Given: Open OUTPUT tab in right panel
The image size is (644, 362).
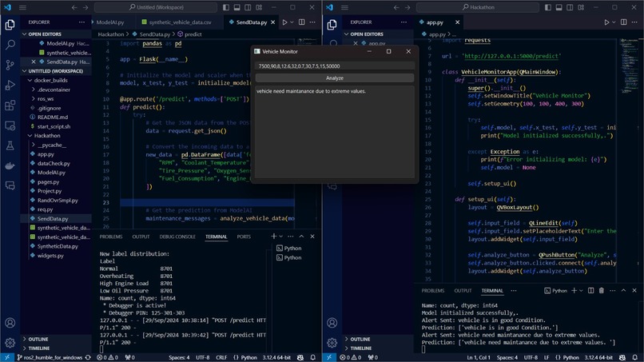Looking at the screenshot, I should pos(463,291).
